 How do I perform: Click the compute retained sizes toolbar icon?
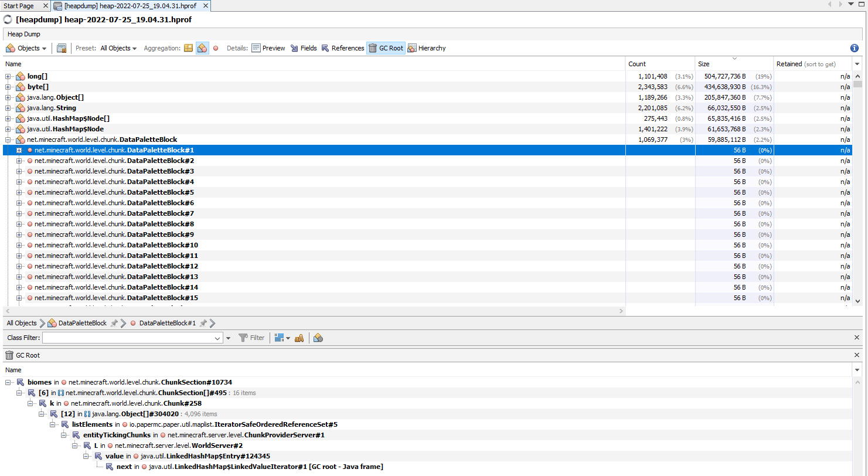click(x=62, y=48)
